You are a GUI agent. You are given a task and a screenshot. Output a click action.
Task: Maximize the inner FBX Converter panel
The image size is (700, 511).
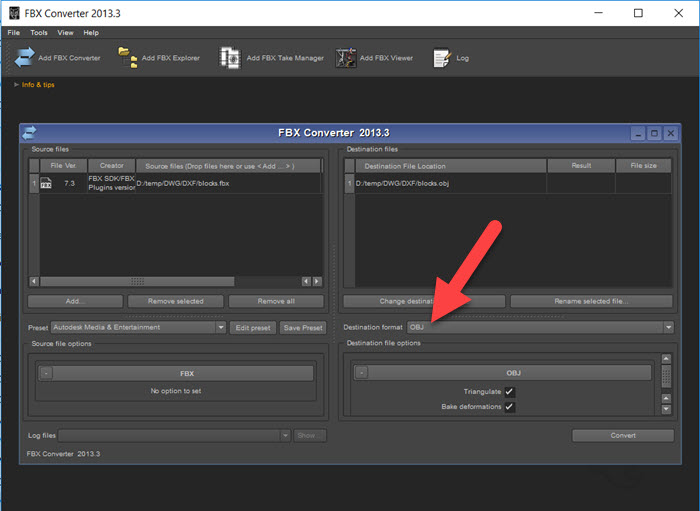654,133
